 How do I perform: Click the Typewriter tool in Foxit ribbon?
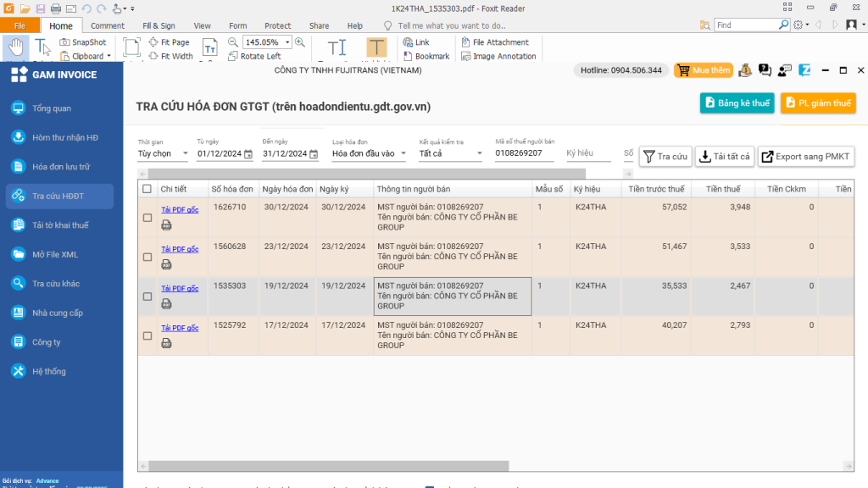(336, 48)
